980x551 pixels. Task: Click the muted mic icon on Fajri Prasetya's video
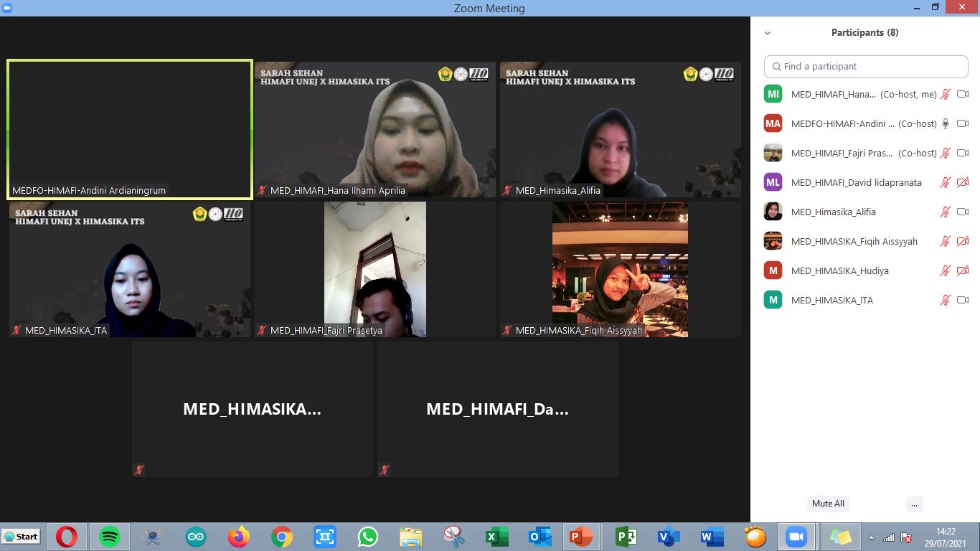pos(263,331)
